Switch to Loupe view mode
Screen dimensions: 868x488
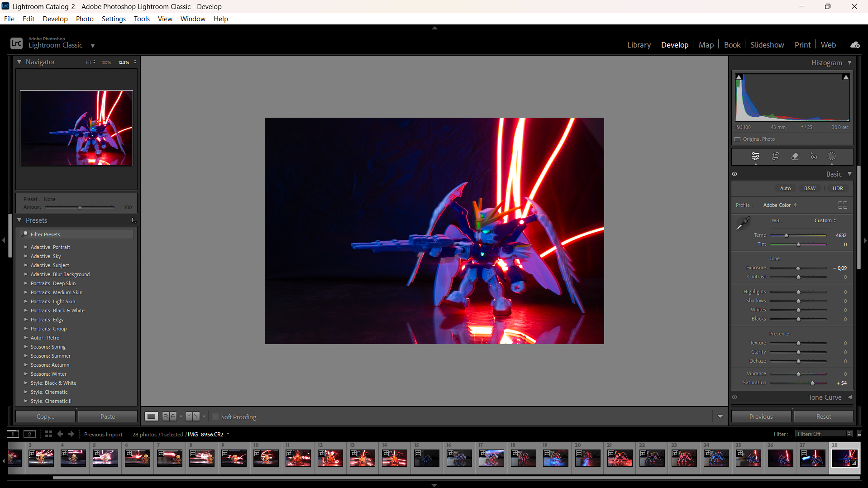click(151, 416)
